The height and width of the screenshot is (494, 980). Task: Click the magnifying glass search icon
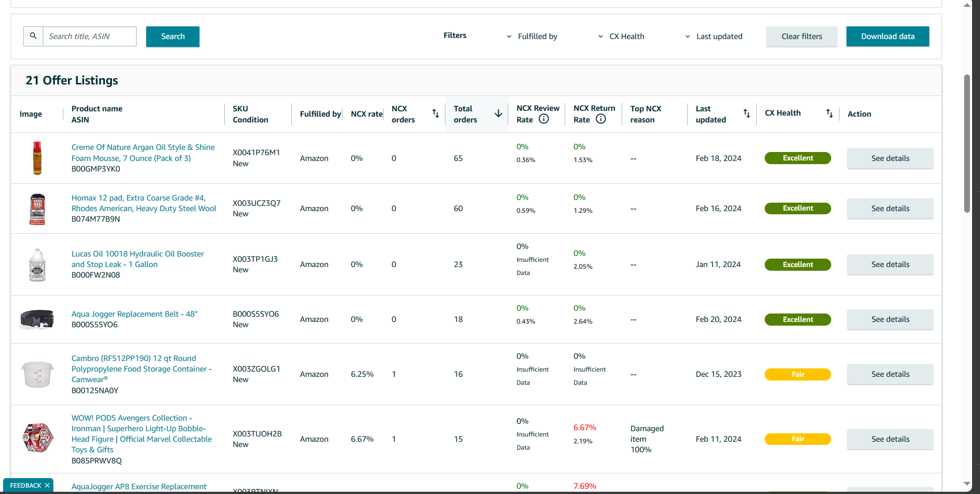[33, 36]
